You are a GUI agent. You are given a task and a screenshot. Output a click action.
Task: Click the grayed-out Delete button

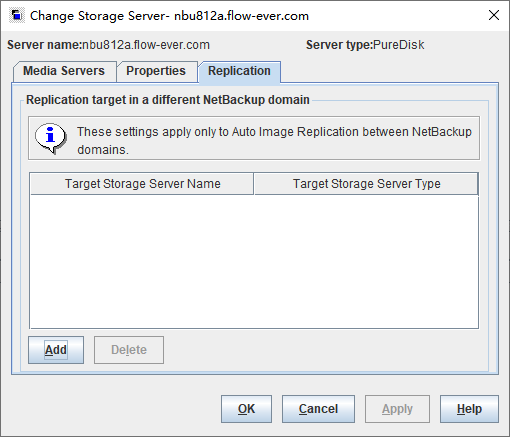point(129,350)
